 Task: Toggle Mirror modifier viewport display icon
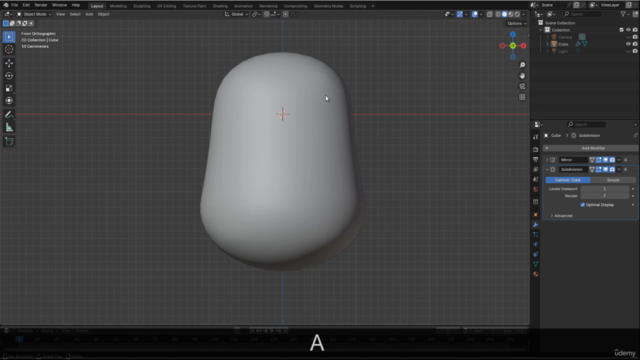click(x=605, y=160)
